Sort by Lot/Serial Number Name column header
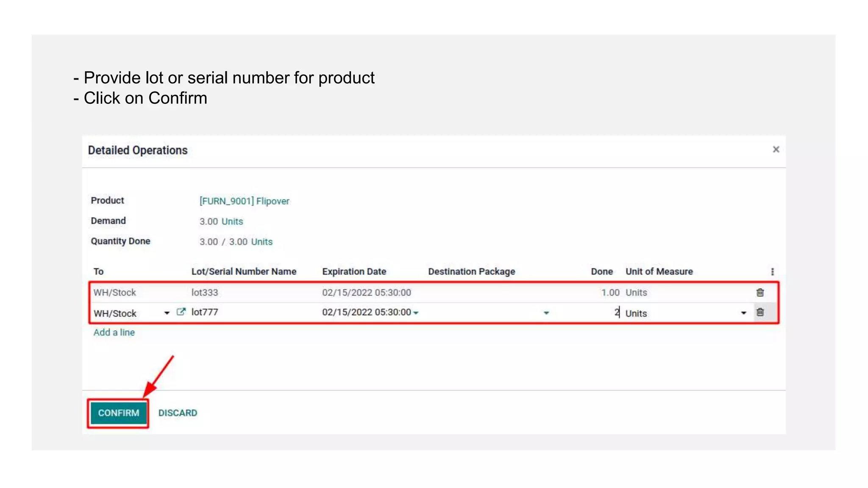 (244, 272)
